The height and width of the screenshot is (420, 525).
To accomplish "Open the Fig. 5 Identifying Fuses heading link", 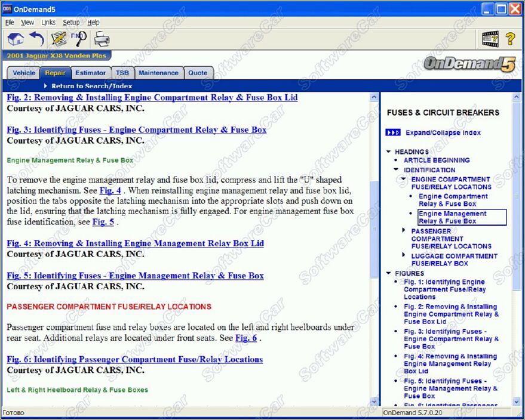I will point(135,276).
